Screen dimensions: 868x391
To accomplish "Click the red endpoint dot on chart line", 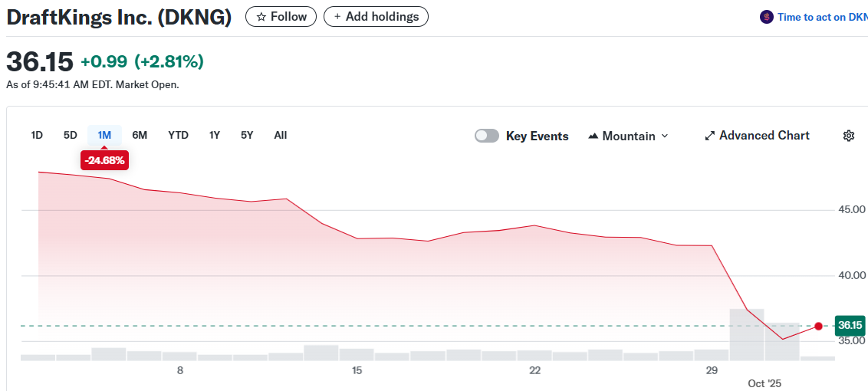I will 818,326.
